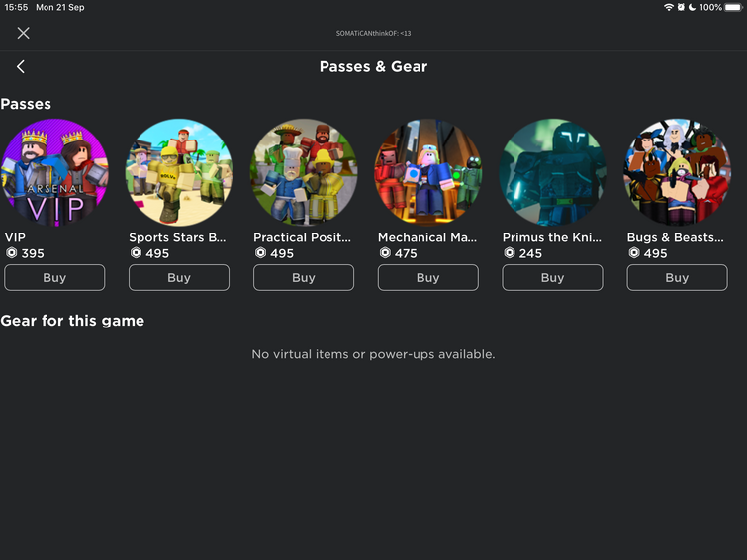Tap the battery indicator in status bar
The height and width of the screenshot is (560, 747).
tap(734, 7)
